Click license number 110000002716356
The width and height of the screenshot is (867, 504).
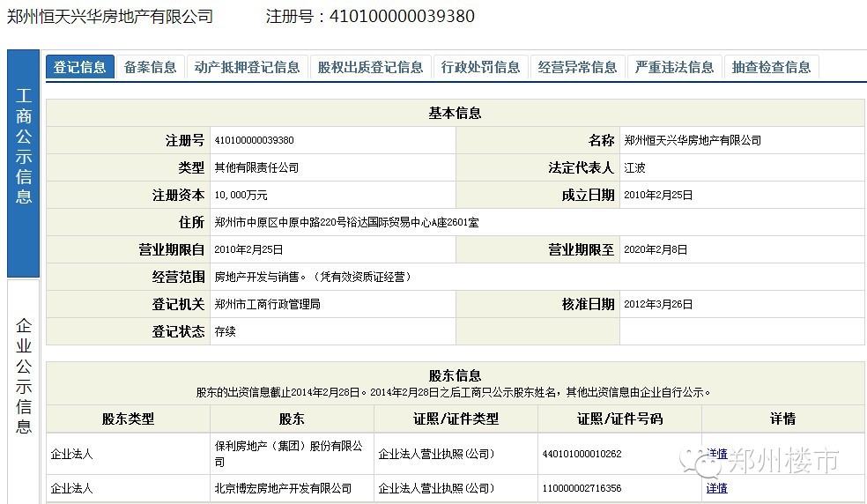pyautogui.click(x=582, y=488)
